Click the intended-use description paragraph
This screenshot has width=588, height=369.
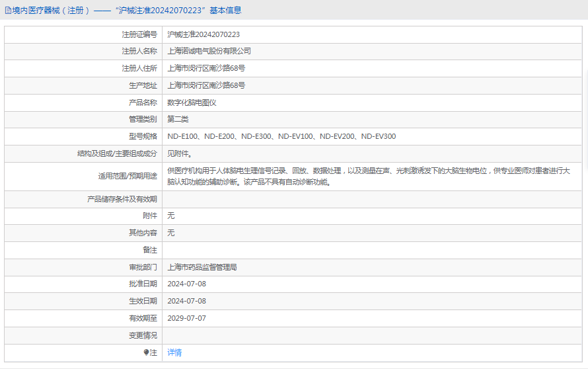[x=369, y=177]
